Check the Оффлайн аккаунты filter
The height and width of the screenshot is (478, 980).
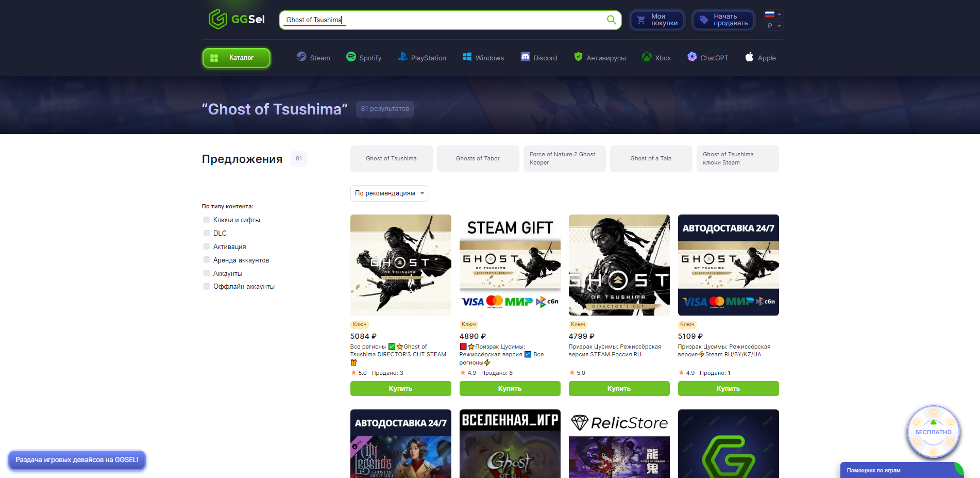point(207,286)
